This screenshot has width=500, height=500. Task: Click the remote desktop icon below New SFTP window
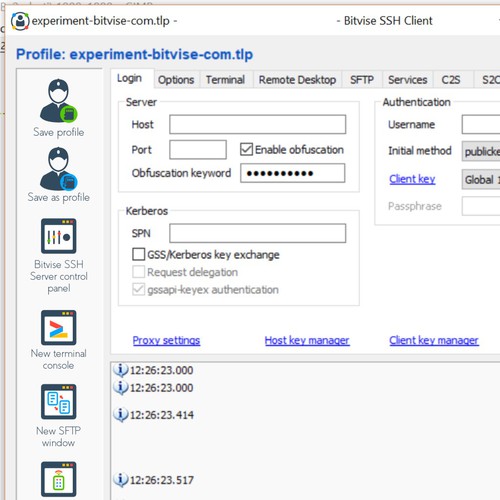(x=59, y=479)
